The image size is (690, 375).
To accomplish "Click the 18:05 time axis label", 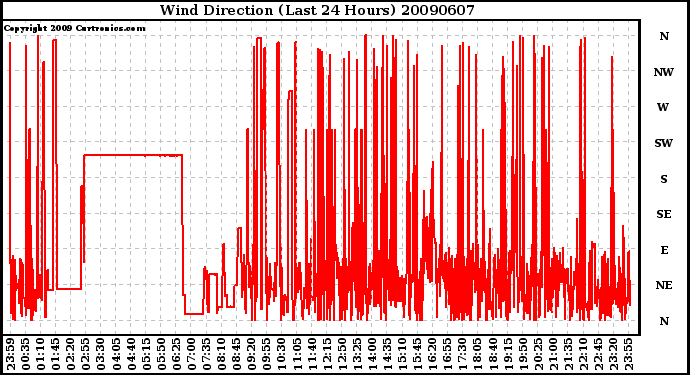I will tap(477, 354).
